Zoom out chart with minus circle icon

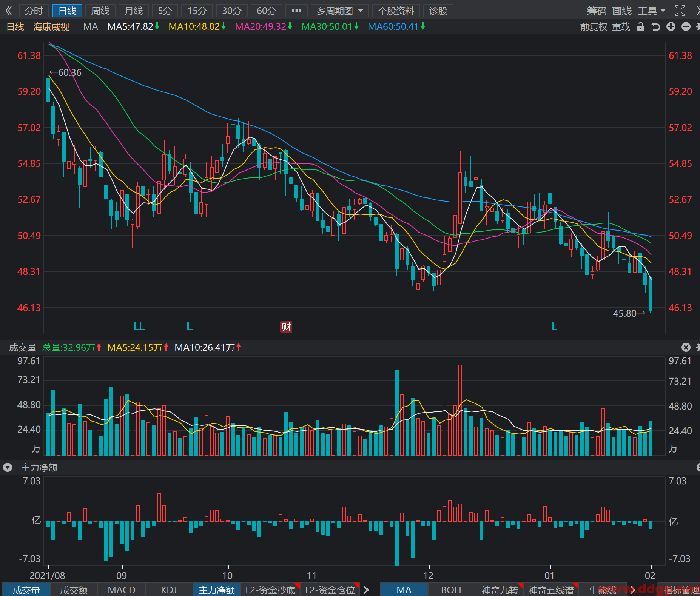[x=686, y=26]
